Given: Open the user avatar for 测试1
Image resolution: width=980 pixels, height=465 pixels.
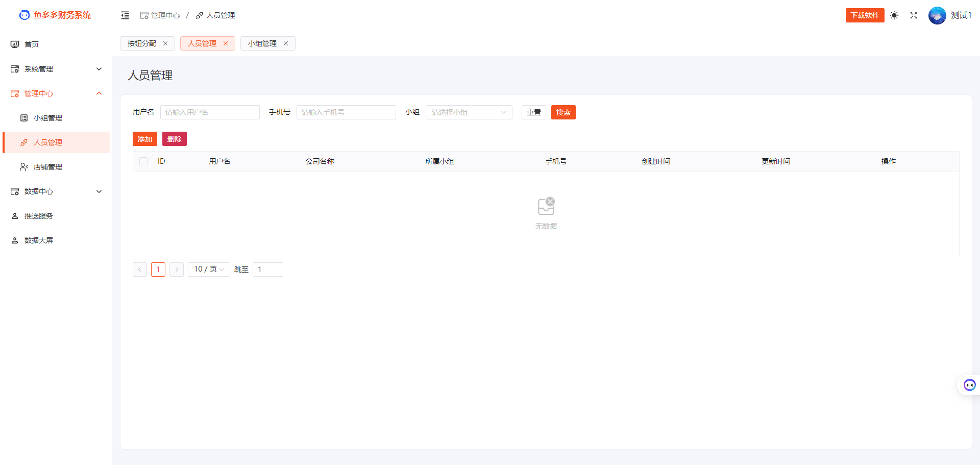Looking at the screenshot, I should pos(937,15).
